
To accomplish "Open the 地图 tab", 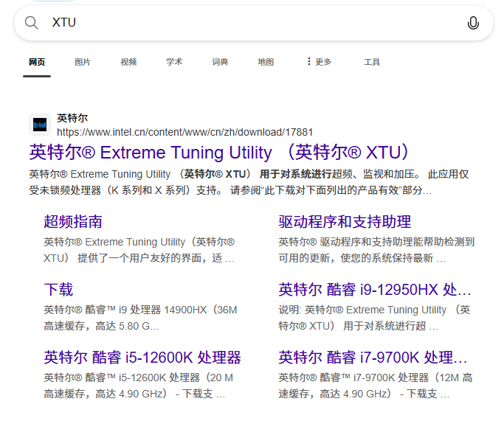I will click(266, 62).
